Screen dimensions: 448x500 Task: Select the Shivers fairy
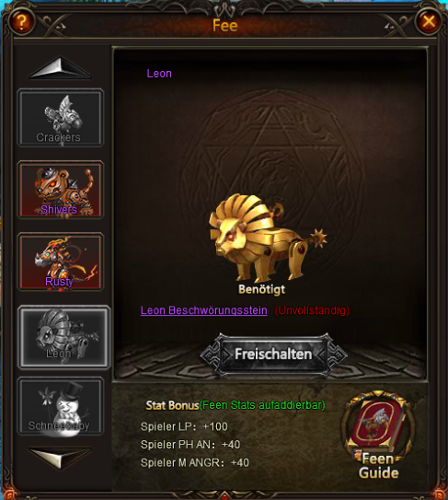point(60,190)
